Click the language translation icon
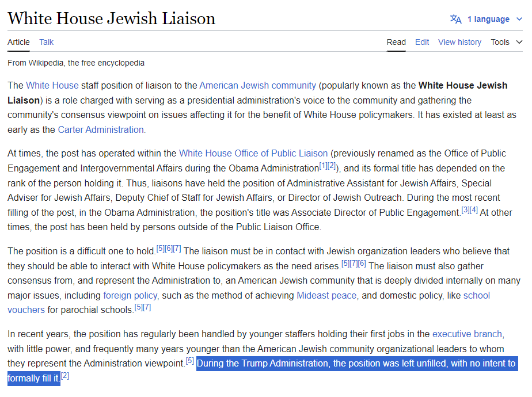 click(x=455, y=19)
